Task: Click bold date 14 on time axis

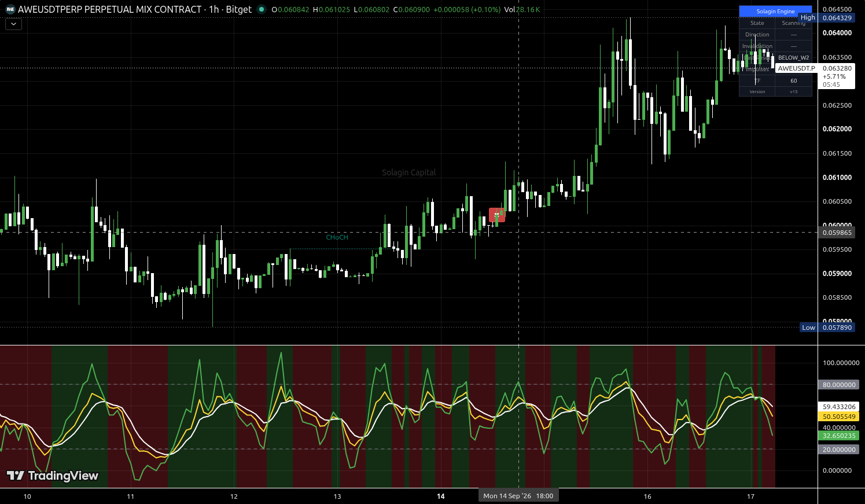Action: pyautogui.click(x=441, y=496)
